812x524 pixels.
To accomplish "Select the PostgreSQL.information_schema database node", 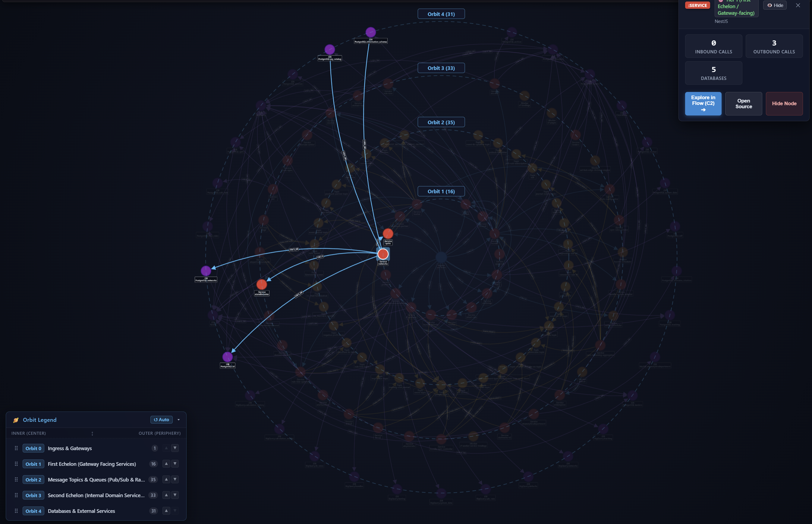I will tap(370, 32).
